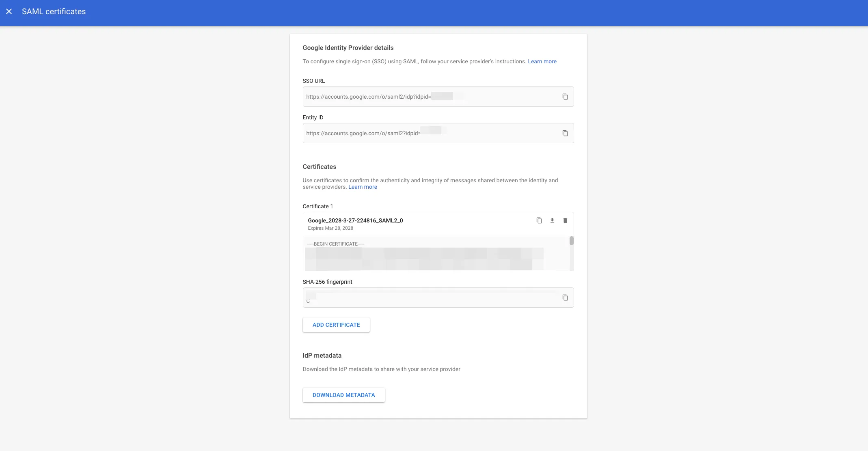Click the certificate text scrollbar thumb
This screenshot has width=868, height=451.
point(571,241)
